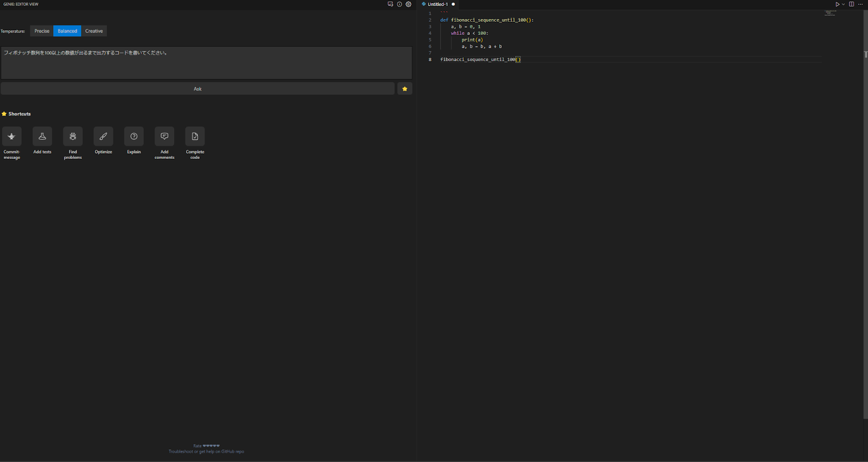Viewport: 868px width, 462px height.
Task: Switch temperature to Creative
Action: point(94,31)
